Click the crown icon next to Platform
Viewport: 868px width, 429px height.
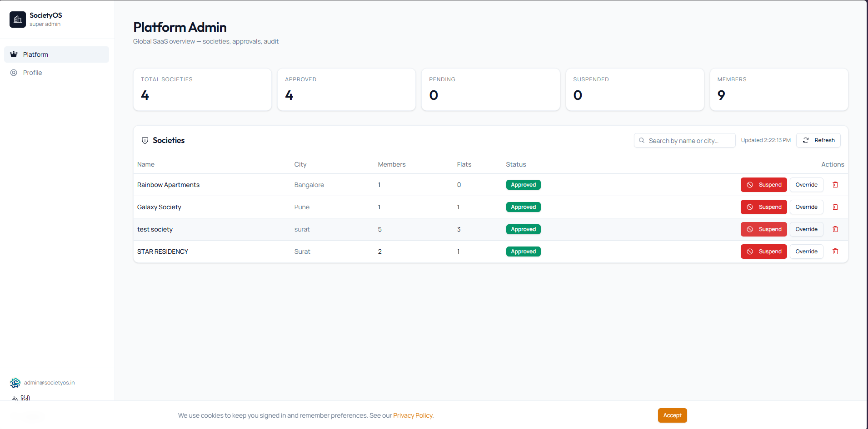pyautogui.click(x=14, y=54)
